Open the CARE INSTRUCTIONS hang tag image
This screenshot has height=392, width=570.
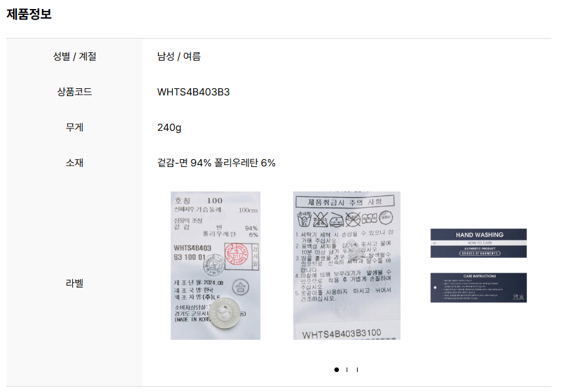[478, 288]
